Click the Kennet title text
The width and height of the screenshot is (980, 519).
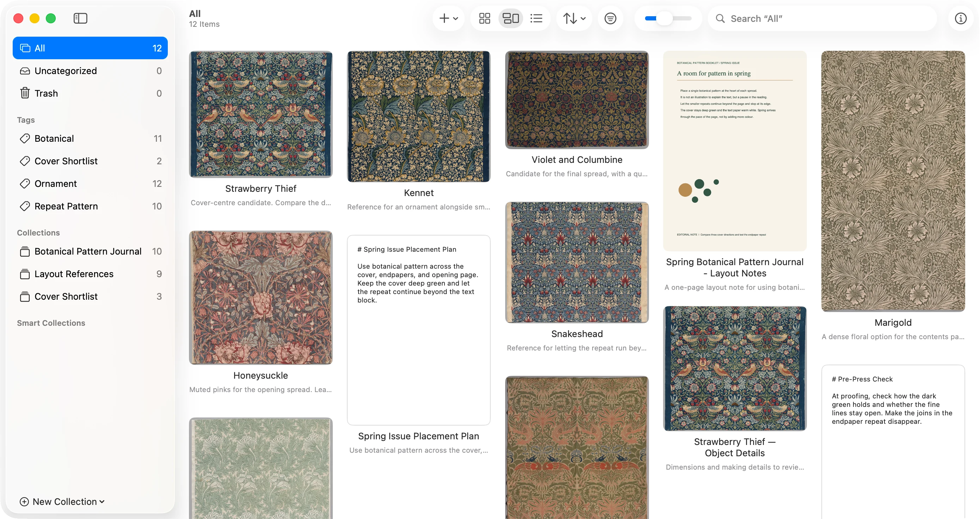[x=418, y=193]
